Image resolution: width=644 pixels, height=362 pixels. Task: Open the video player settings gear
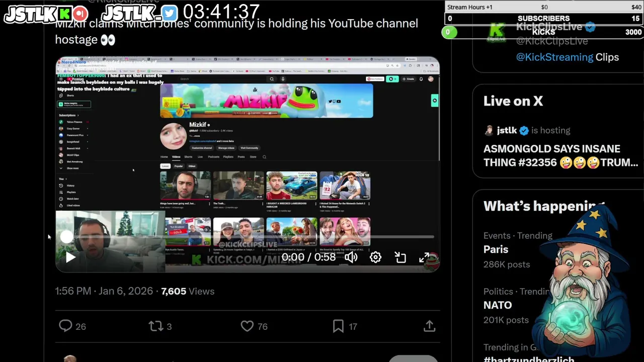coord(375,257)
